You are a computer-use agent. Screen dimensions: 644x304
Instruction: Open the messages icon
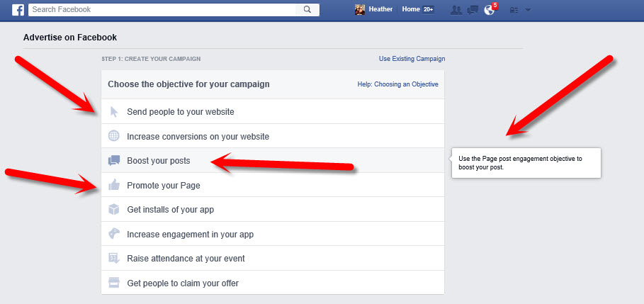pyautogui.click(x=473, y=10)
